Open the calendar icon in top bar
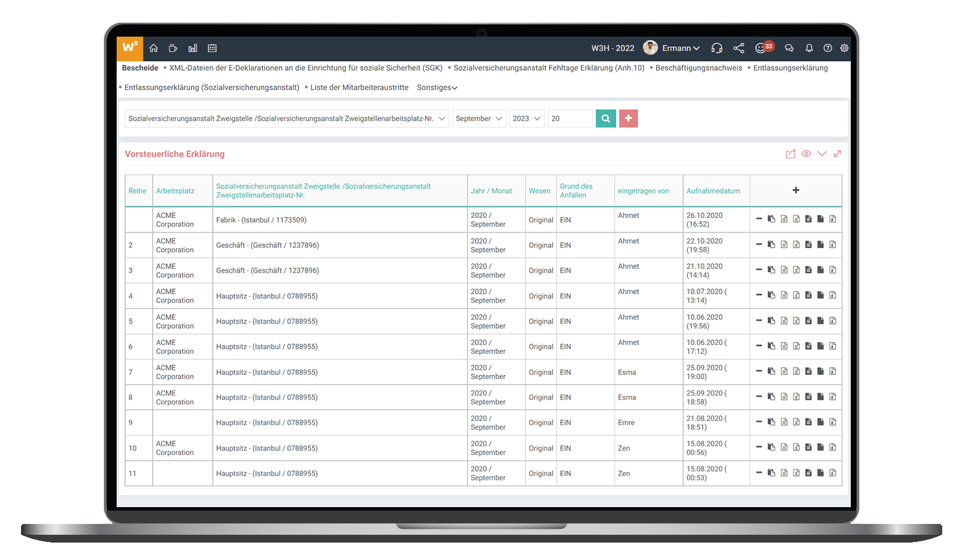Viewport: 959px width, 560px height. click(x=212, y=48)
